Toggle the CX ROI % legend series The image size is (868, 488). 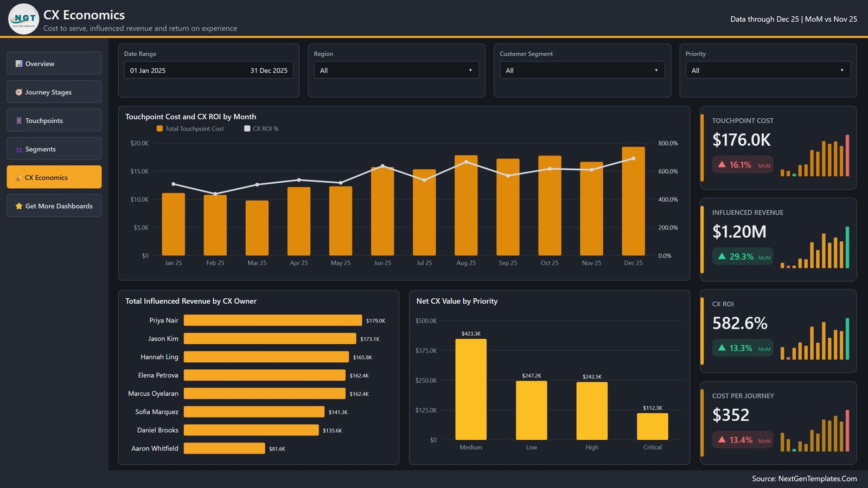tap(261, 129)
